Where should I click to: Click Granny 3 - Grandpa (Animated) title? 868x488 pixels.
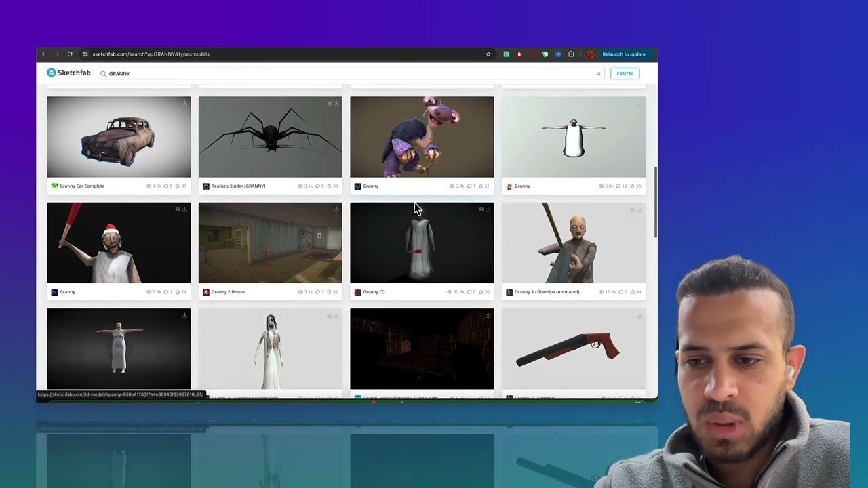(547, 292)
